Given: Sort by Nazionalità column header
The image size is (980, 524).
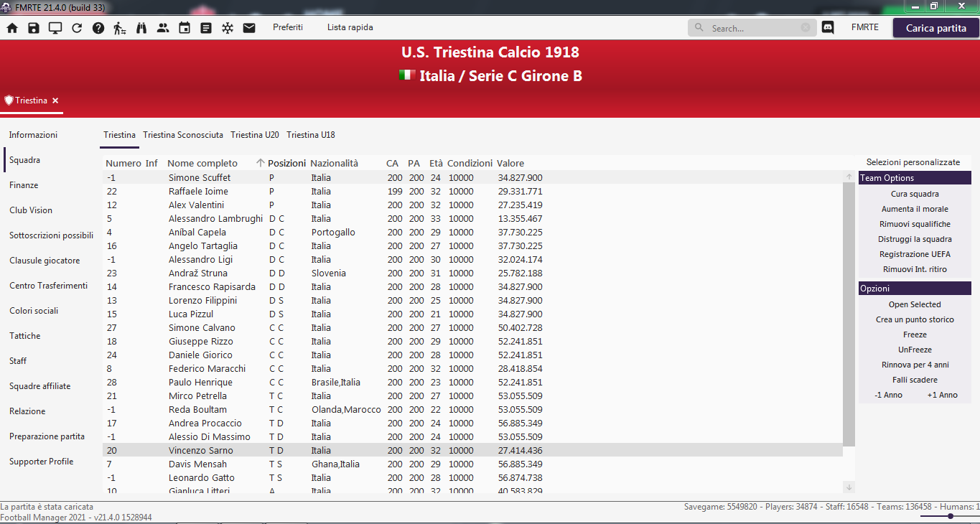Looking at the screenshot, I should [334, 163].
